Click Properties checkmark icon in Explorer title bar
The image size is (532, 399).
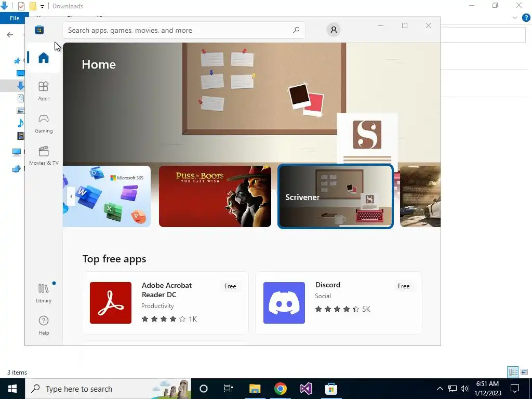[x=21, y=6]
